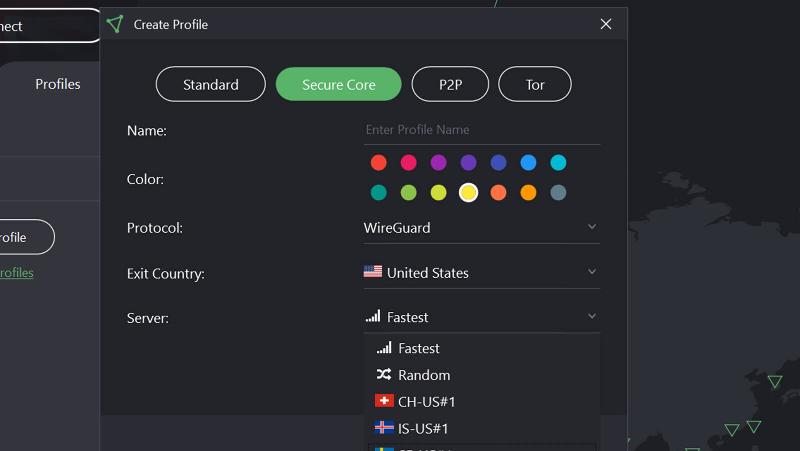Pick the blue-gray color swatch

558,192
